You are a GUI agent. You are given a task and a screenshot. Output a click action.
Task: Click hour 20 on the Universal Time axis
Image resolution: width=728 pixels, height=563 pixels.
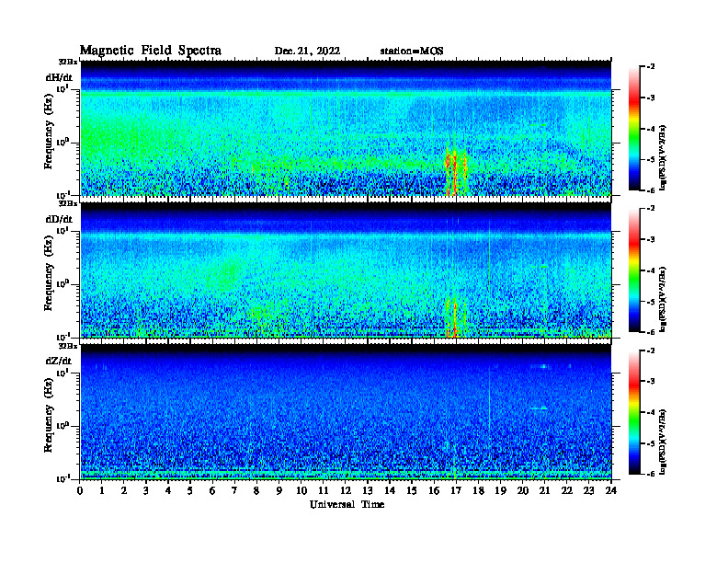(x=522, y=491)
